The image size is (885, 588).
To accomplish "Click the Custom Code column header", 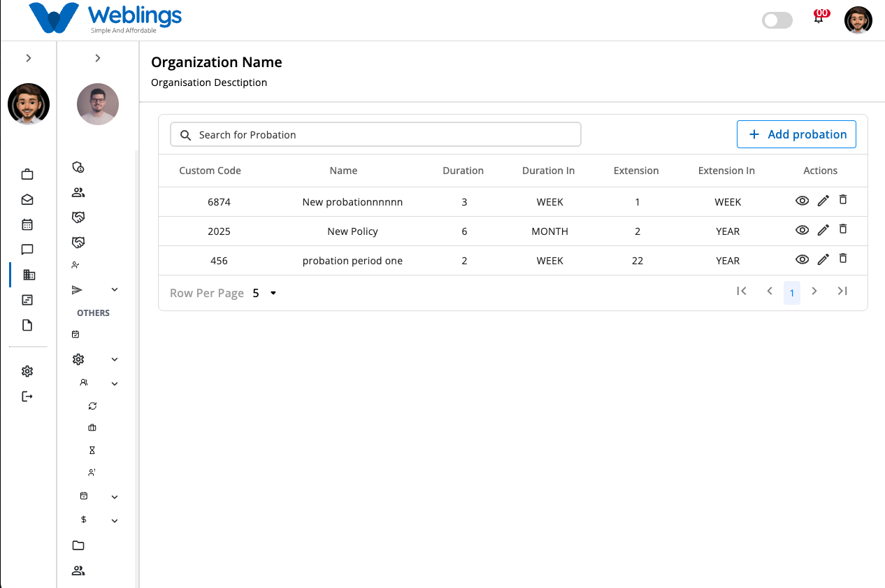I will (x=210, y=171).
